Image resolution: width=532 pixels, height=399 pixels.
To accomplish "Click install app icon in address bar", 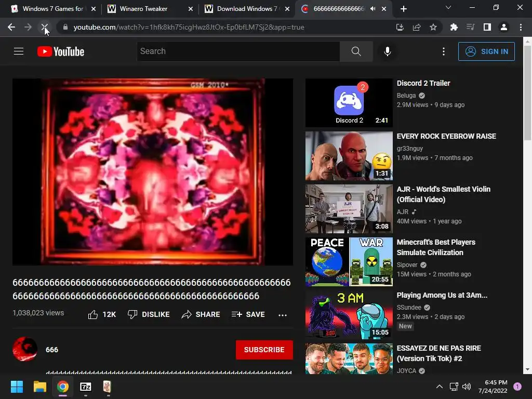I will point(400,27).
